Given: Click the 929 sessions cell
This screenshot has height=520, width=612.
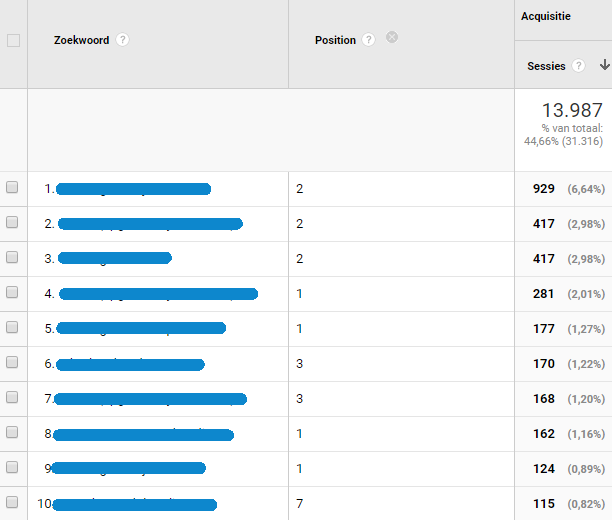Looking at the screenshot, I should [x=543, y=188].
